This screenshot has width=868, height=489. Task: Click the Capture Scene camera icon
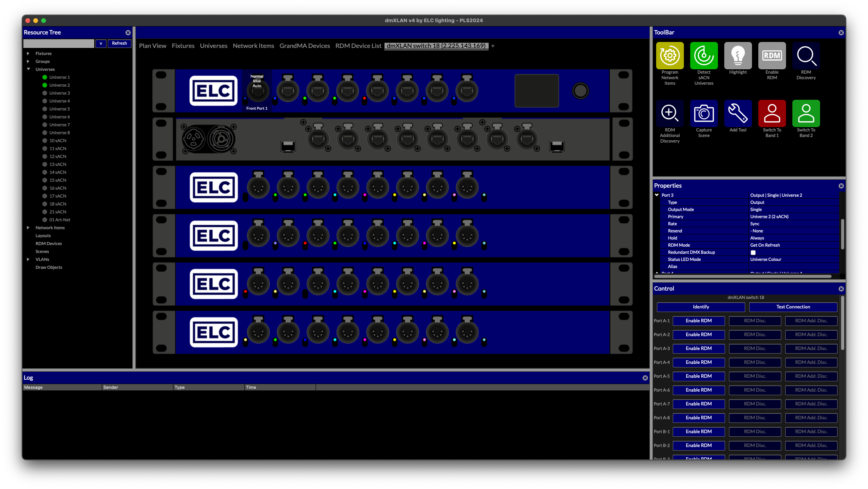click(704, 114)
